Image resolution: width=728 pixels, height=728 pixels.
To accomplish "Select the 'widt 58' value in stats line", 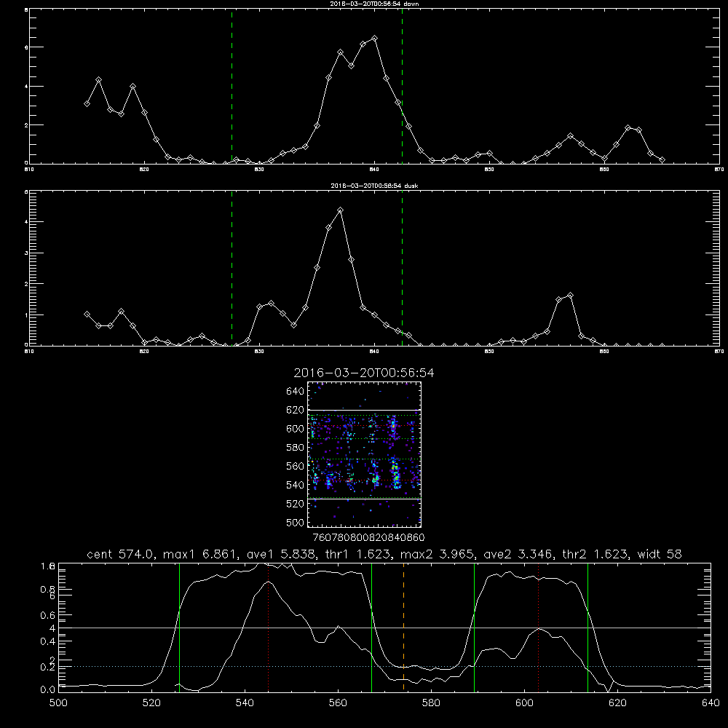I will pyautogui.click(x=660, y=554).
